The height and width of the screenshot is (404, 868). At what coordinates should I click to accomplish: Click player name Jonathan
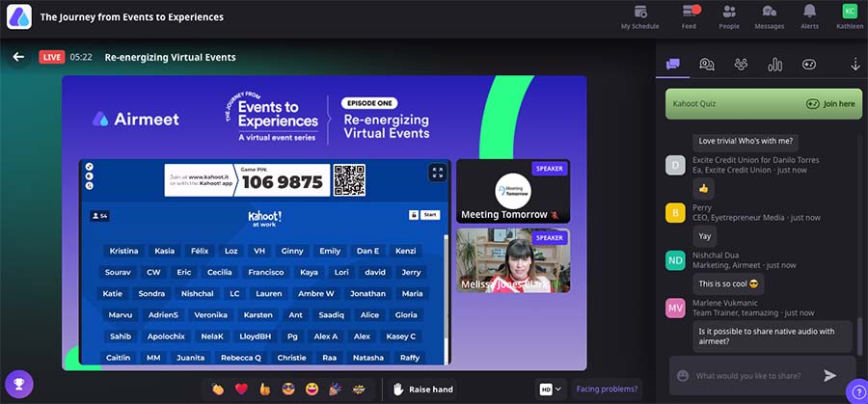[x=367, y=294]
